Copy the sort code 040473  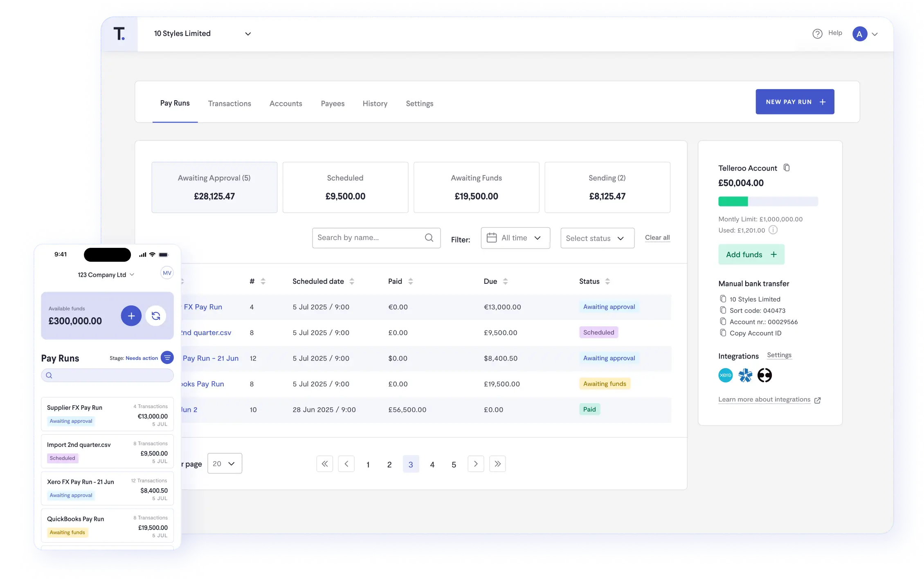click(722, 310)
